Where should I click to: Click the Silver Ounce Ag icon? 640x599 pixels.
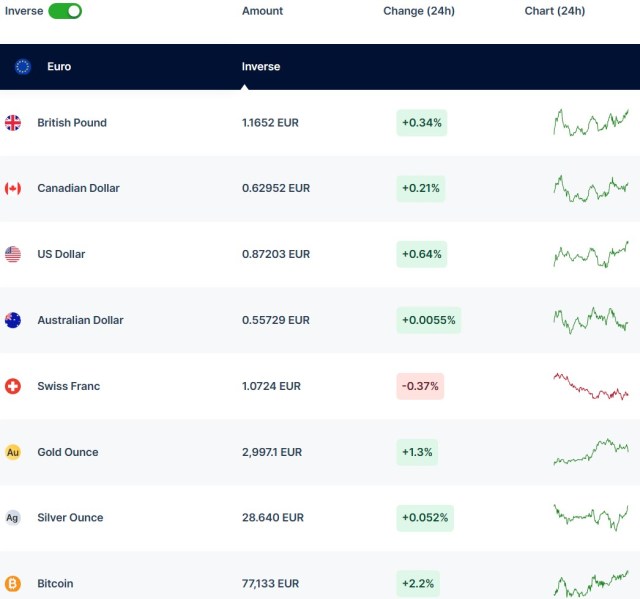[x=13, y=518]
